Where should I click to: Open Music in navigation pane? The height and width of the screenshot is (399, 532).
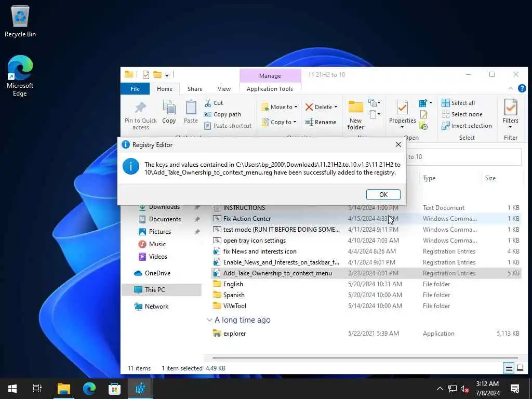pyautogui.click(x=157, y=244)
